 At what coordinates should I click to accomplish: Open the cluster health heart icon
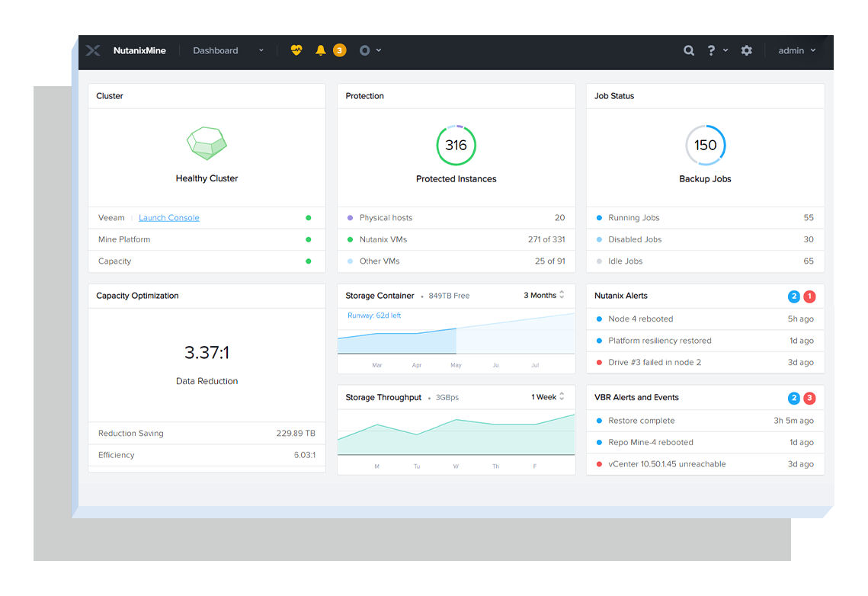(x=296, y=50)
